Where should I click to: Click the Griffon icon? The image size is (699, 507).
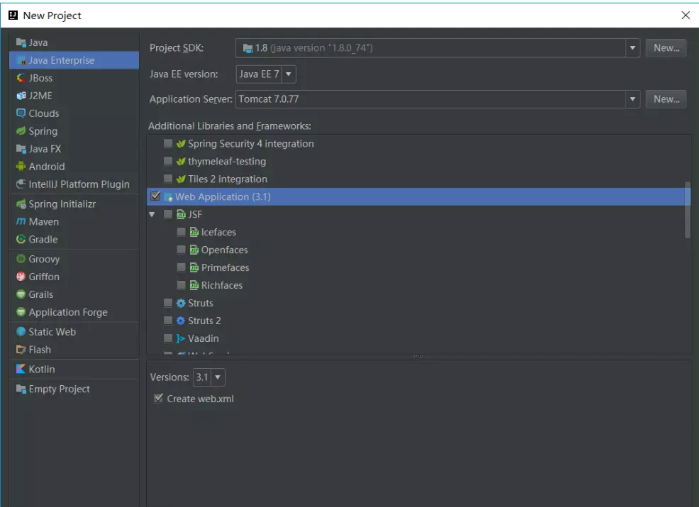point(21,276)
